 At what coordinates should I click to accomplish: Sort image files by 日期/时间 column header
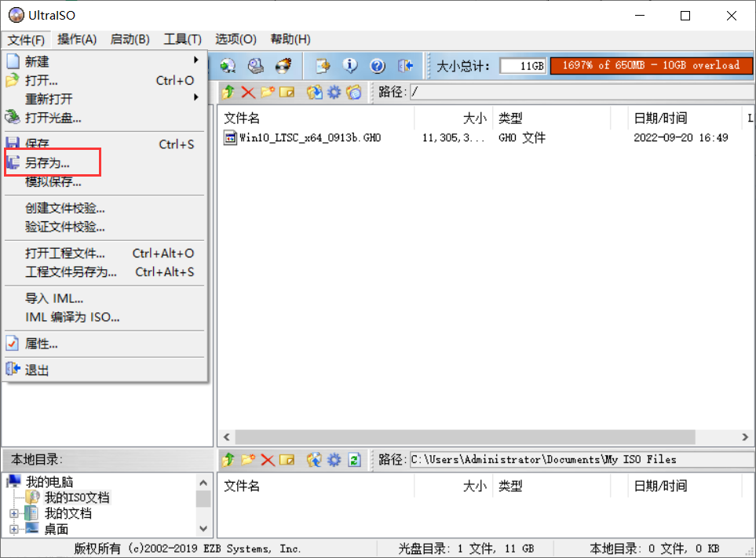click(x=685, y=118)
